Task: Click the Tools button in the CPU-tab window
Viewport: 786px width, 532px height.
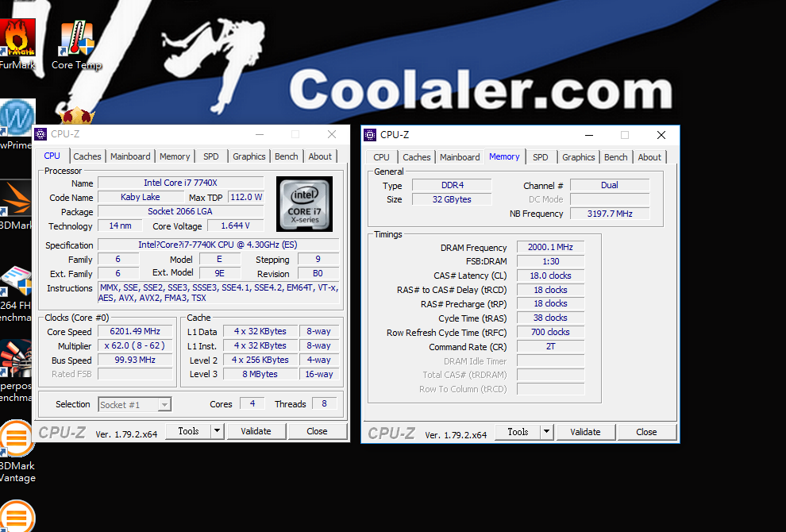Action: 188,431
